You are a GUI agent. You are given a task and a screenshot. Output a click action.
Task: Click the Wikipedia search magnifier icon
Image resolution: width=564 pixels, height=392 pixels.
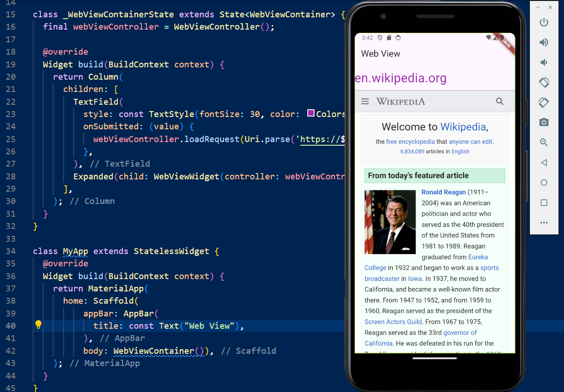(500, 102)
